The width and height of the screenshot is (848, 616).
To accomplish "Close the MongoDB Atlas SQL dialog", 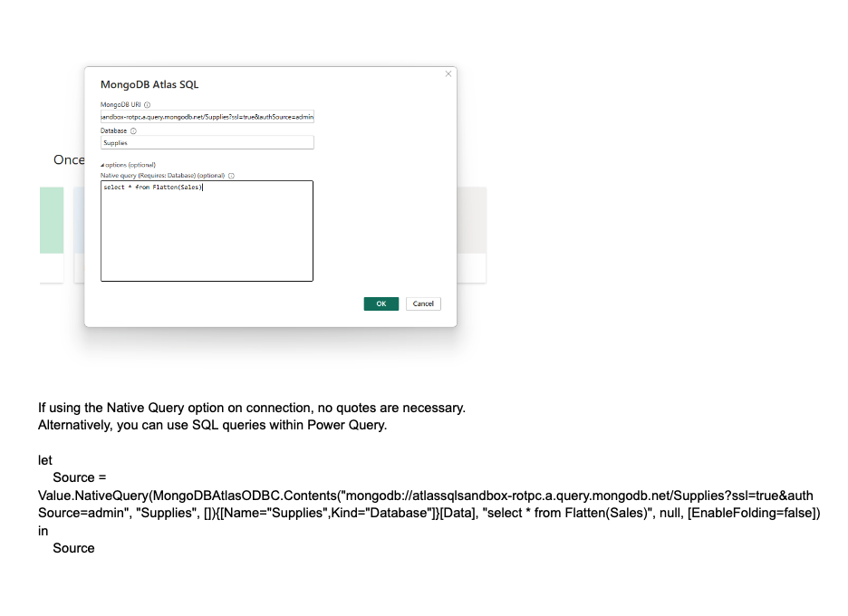I will tap(448, 74).
